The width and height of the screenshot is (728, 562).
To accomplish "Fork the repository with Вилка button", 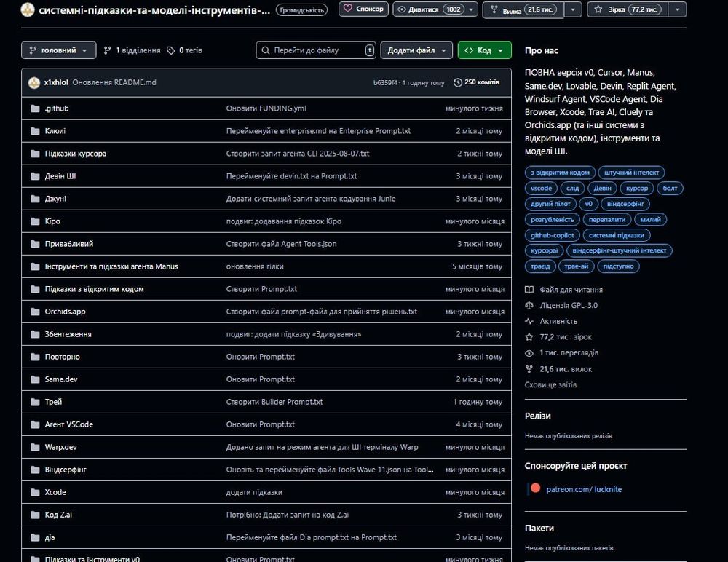I will point(523,9).
